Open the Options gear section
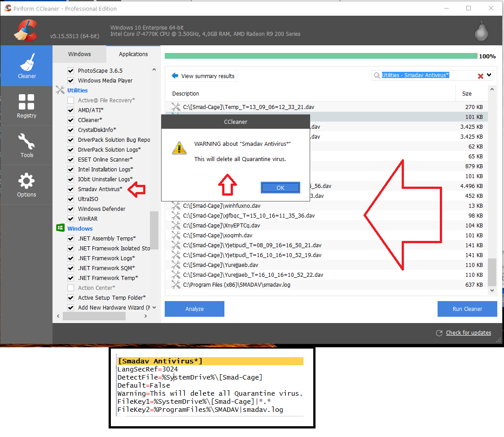 (26, 185)
